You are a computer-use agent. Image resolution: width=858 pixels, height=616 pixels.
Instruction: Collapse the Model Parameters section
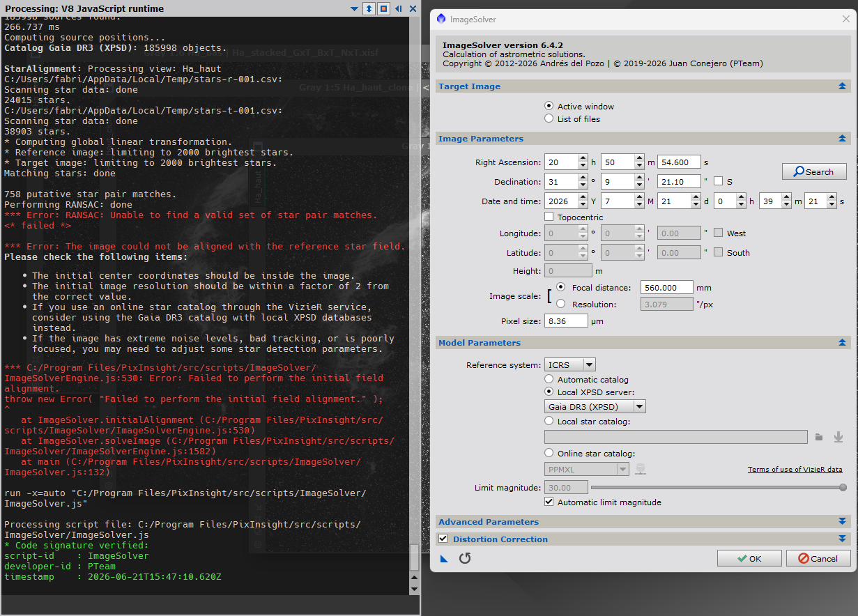pos(842,343)
